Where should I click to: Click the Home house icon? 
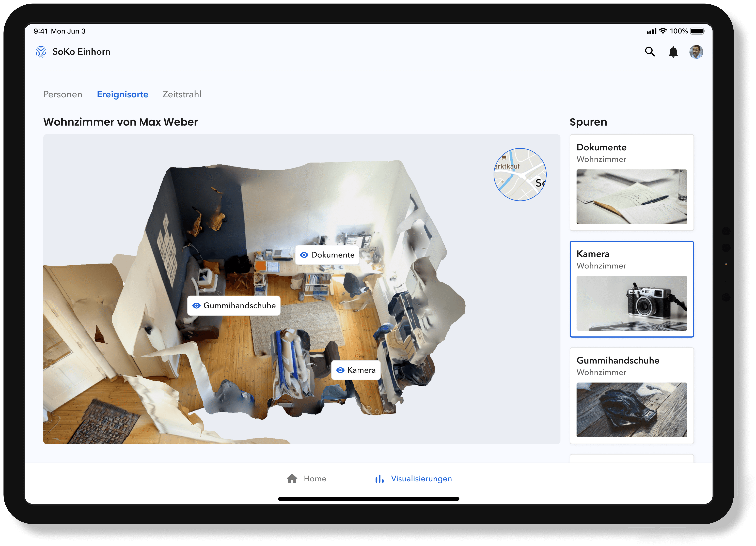pos(292,478)
